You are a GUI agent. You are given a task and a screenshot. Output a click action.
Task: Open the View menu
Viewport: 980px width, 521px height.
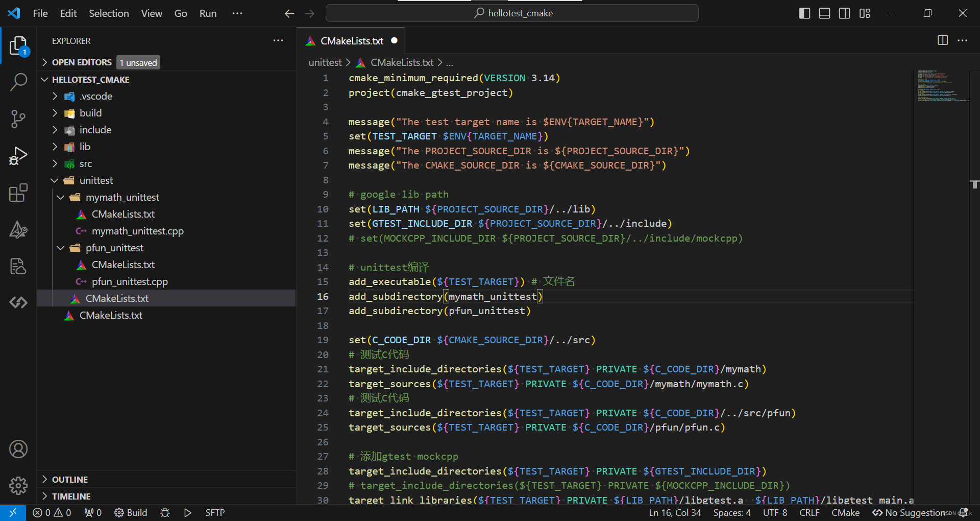[152, 13]
